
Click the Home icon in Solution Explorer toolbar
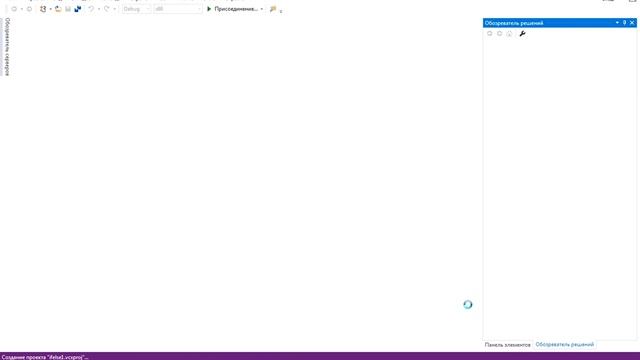click(x=509, y=34)
